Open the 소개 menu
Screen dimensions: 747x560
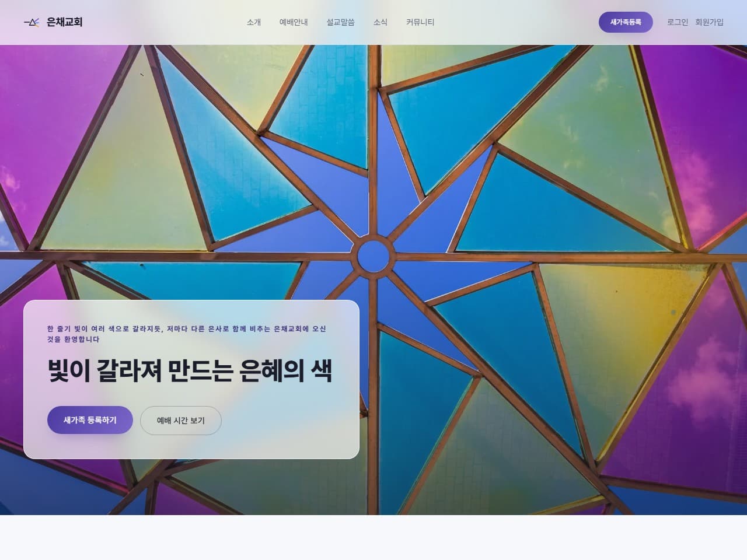click(x=253, y=22)
